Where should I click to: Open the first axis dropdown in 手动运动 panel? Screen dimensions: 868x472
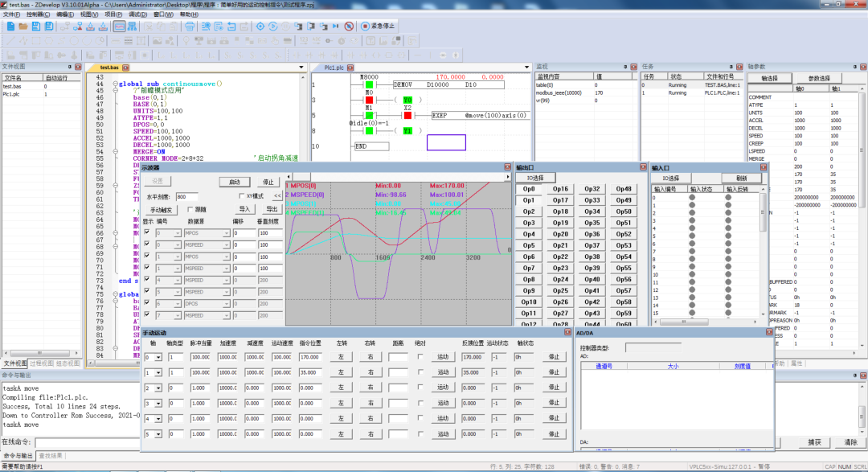(158, 357)
